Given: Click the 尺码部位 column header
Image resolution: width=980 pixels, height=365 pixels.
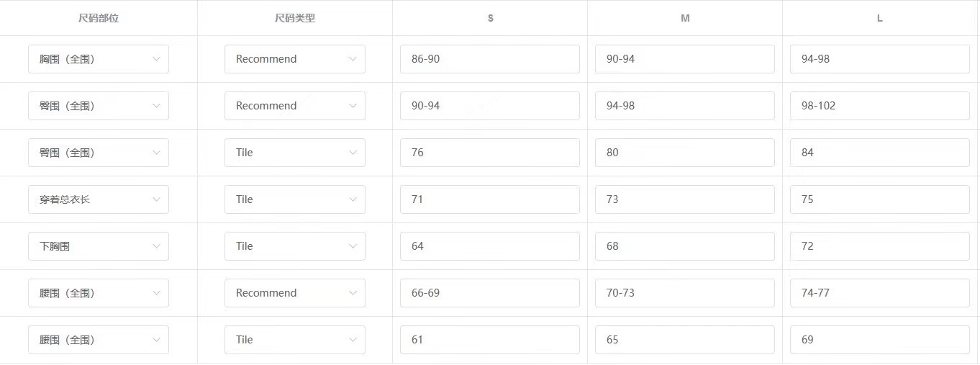Looking at the screenshot, I should click(x=99, y=18).
